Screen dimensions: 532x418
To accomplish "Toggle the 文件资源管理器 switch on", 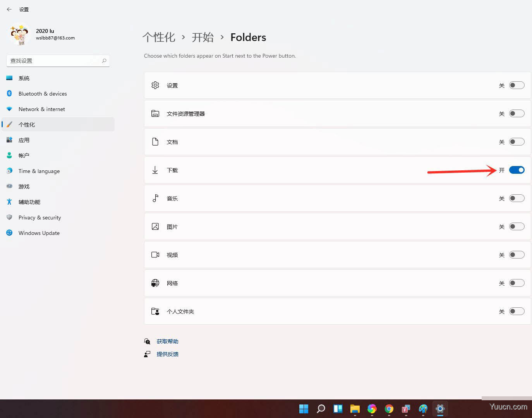I will (x=517, y=113).
